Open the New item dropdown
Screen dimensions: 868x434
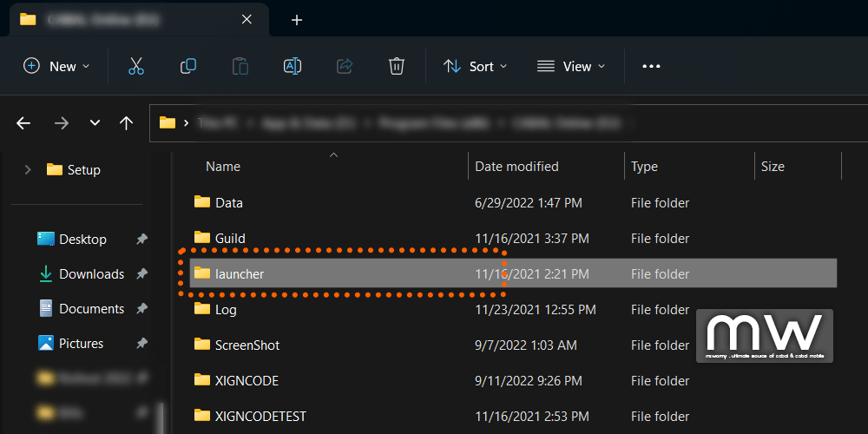click(x=57, y=66)
